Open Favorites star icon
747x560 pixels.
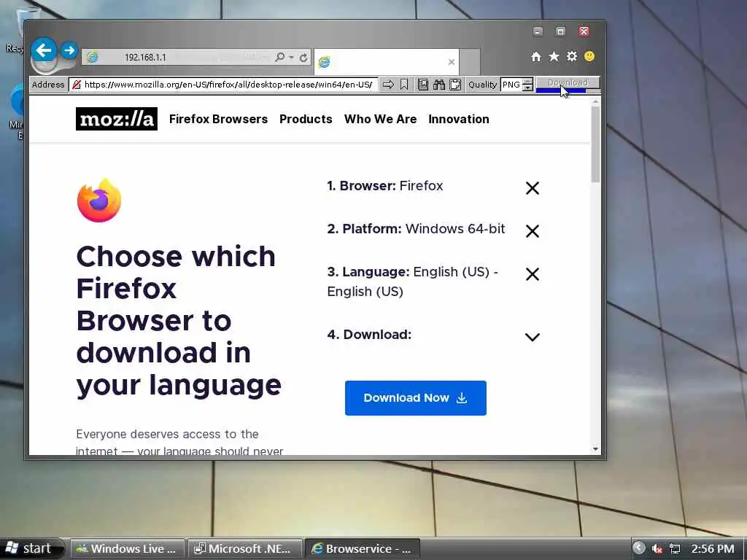554,57
